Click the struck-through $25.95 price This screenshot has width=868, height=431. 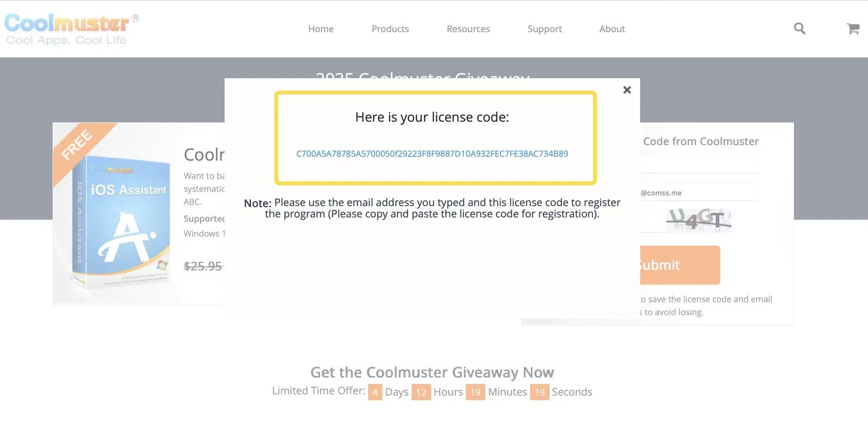tap(203, 266)
